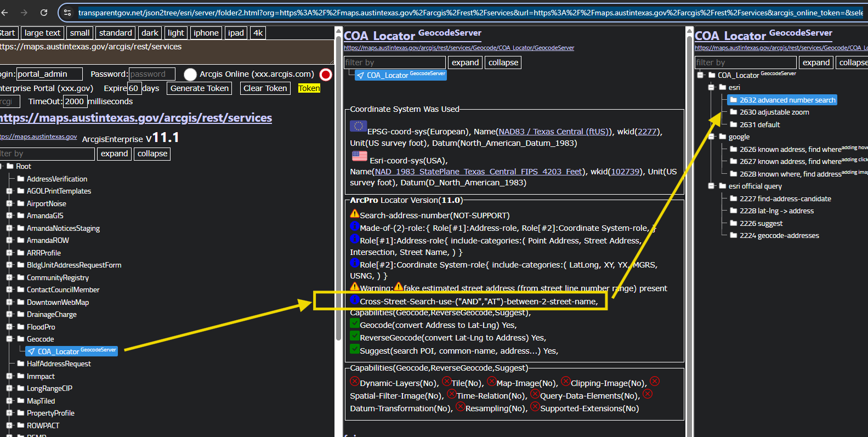Reload the page with the browser refresh icon
868x437 pixels.
pyautogui.click(x=44, y=12)
